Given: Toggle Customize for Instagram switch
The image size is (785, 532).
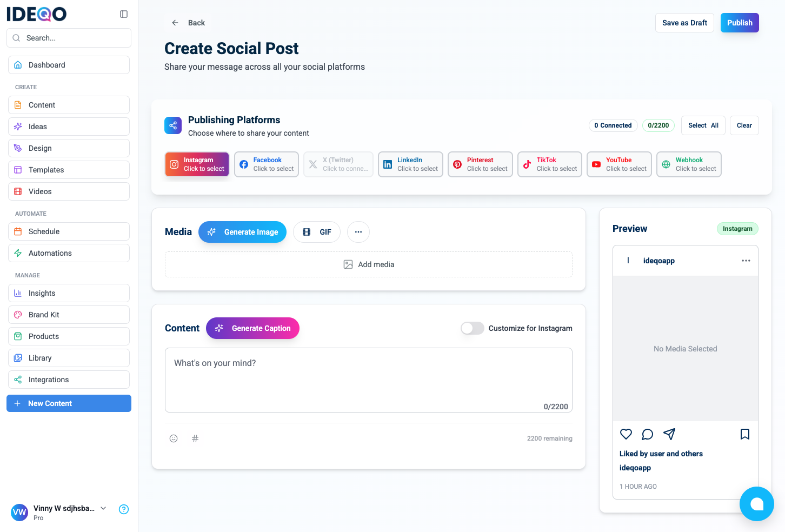Looking at the screenshot, I should (473, 328).
